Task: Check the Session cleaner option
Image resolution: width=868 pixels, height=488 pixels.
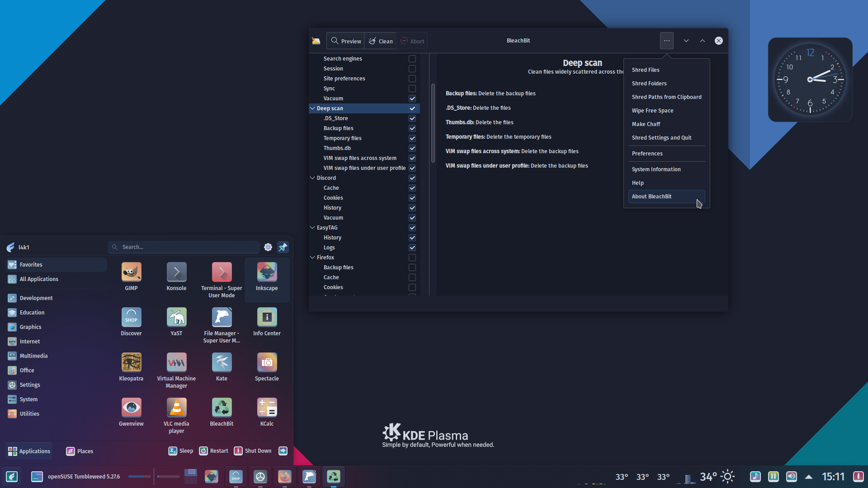Action: 412,69
